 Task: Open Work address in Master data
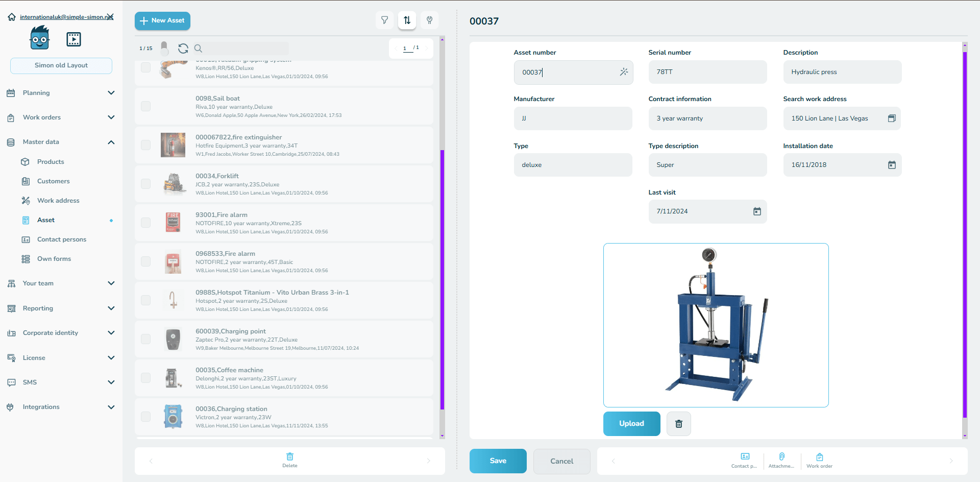(58, 201)
